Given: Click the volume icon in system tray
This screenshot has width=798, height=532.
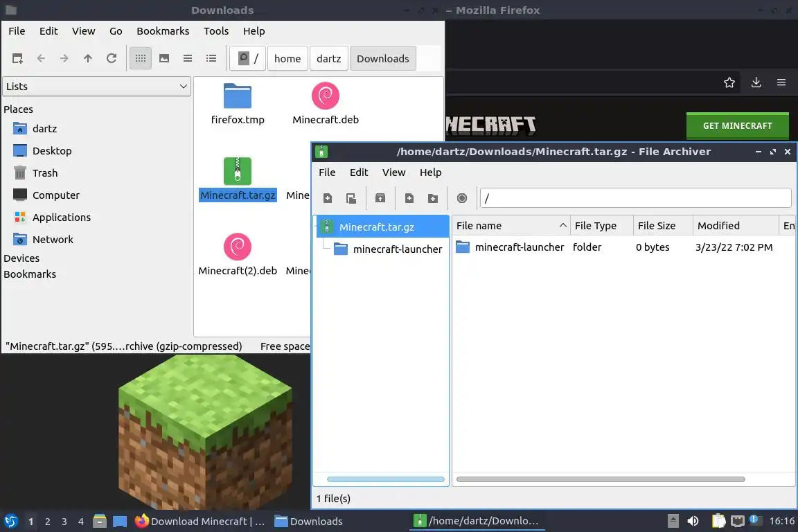Looking at the screenshot, I should [693, 521].
